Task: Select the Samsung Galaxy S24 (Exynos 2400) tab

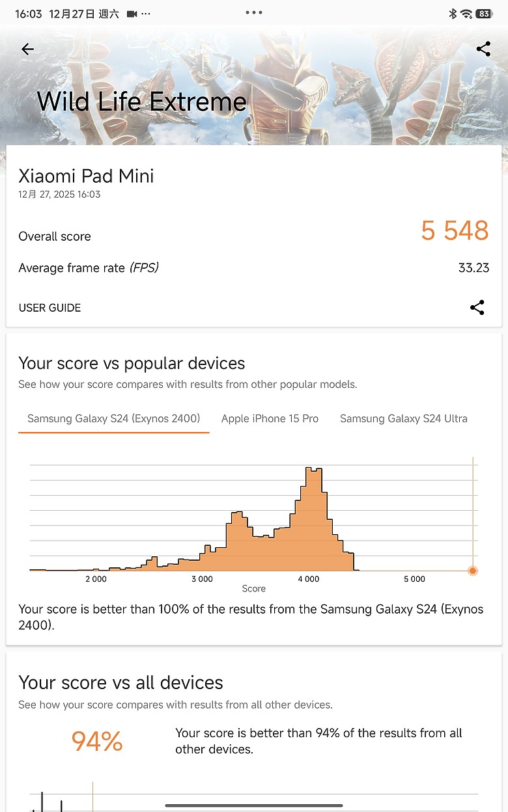Action: (113, 418)
